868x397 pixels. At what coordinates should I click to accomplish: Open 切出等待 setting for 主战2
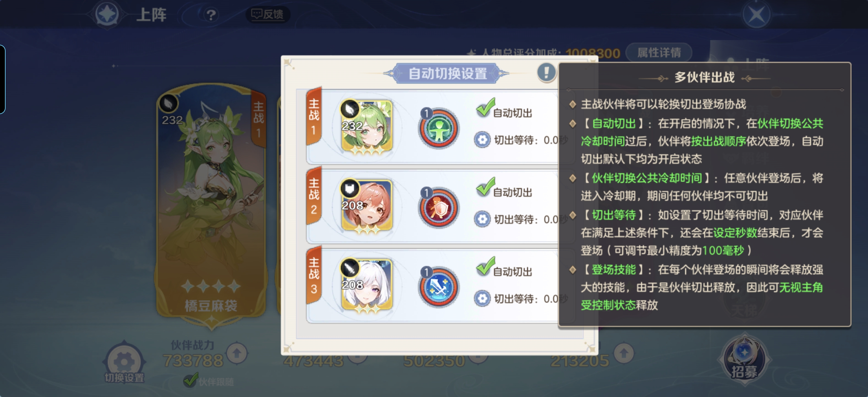(x=482, y=219)
